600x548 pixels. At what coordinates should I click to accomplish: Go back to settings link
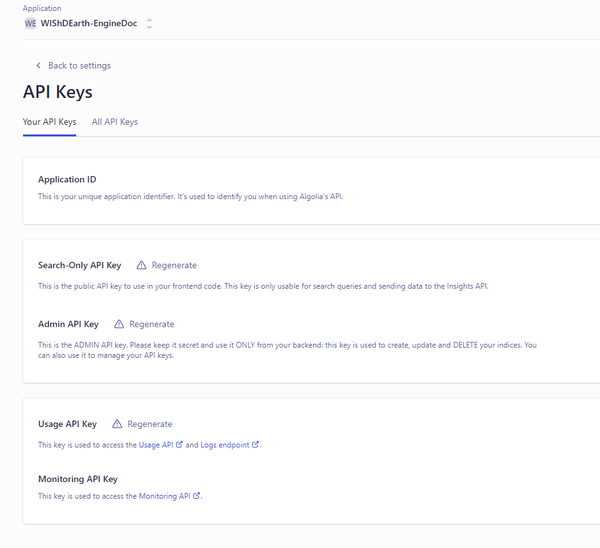pyautogui.click(x=80, y=66)
